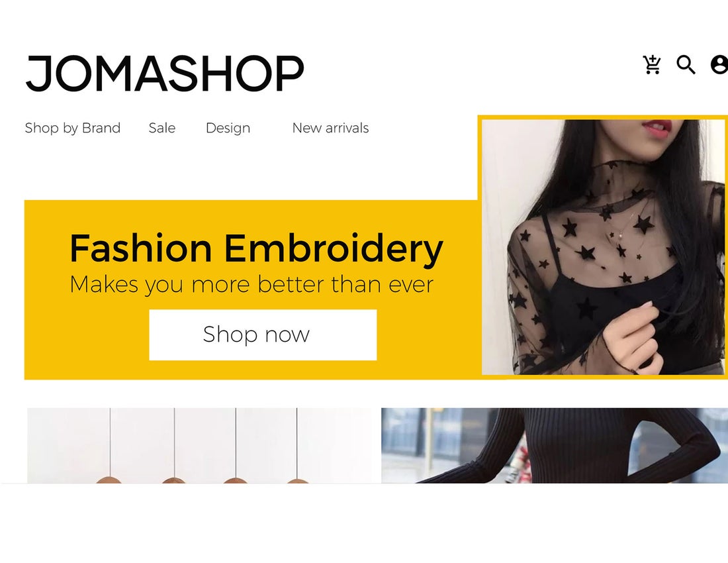728x563 pixels.
Task: Click the Fashion Embroidery headline
Action: coord(256,248)
